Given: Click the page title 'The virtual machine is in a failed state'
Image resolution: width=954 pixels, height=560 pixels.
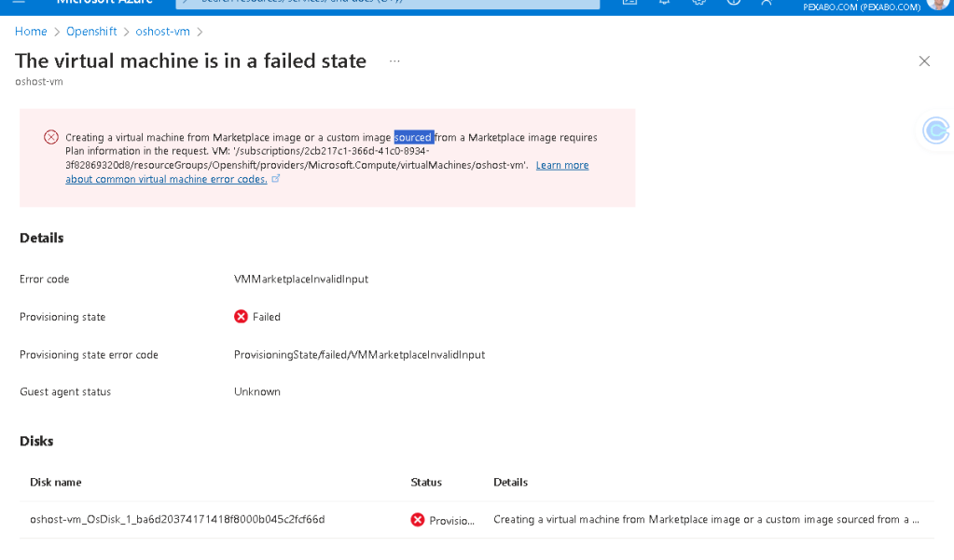Looking at the screenshot, I should tap(190, 61).
